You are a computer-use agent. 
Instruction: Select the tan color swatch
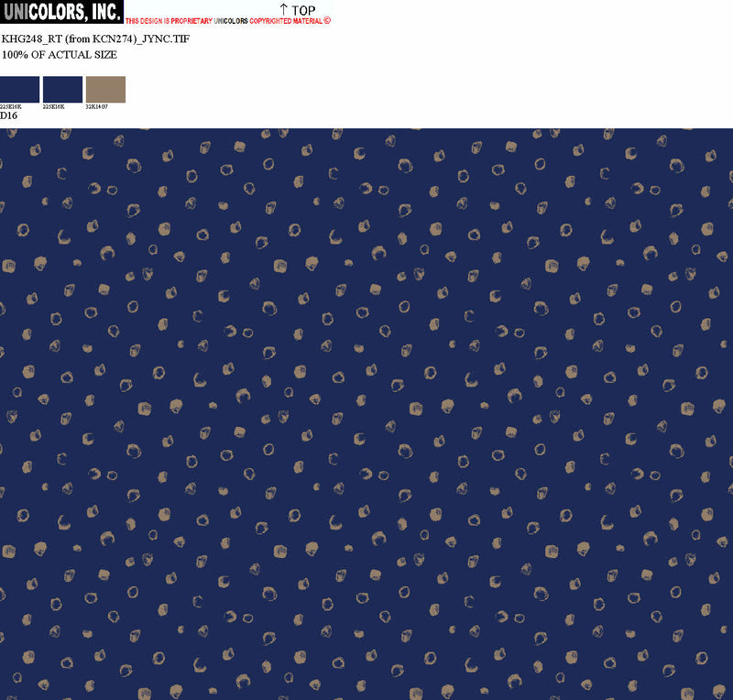pyautogui.click(x=105, y=89)
